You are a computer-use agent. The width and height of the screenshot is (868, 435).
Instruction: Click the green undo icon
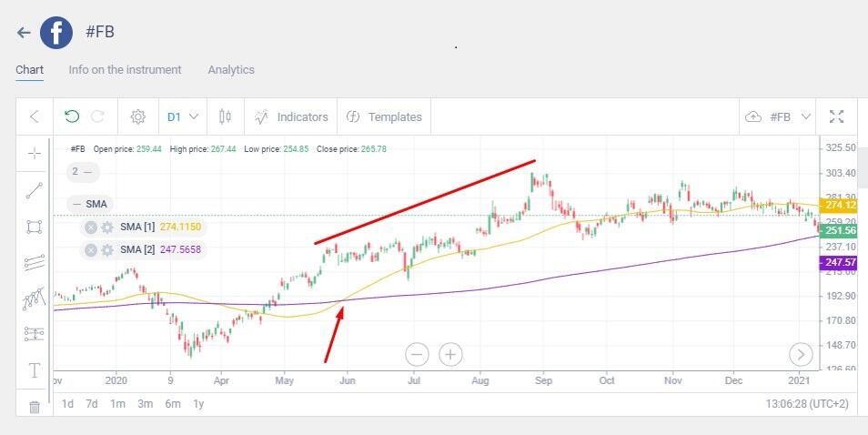72,116
